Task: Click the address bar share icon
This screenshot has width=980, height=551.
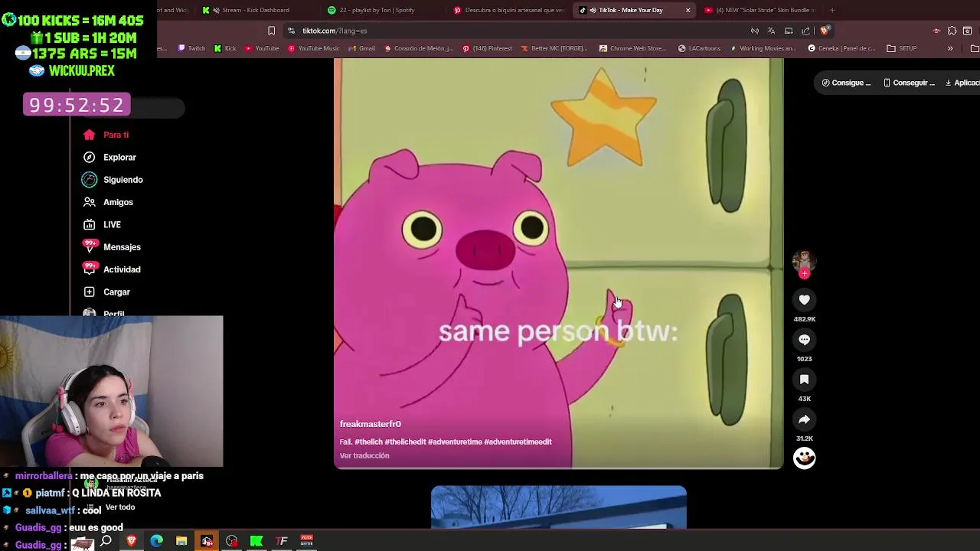Action: point(805,31)
